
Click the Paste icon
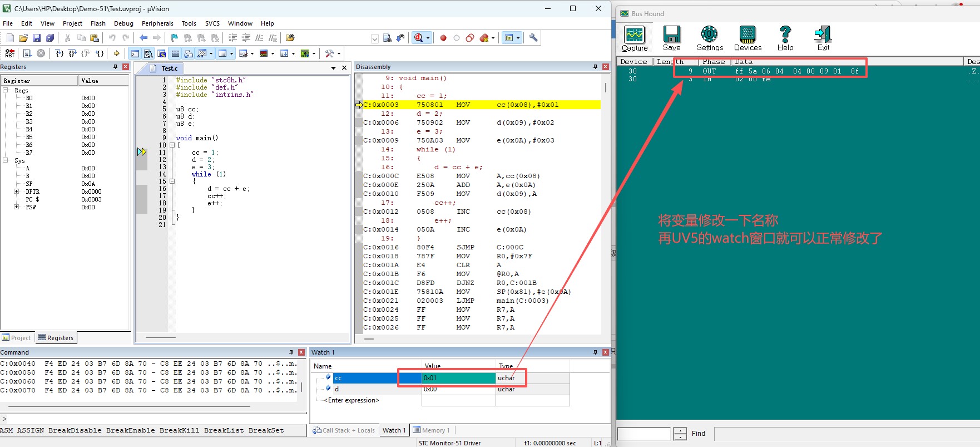pyautogui.click(x=95, y=38)
